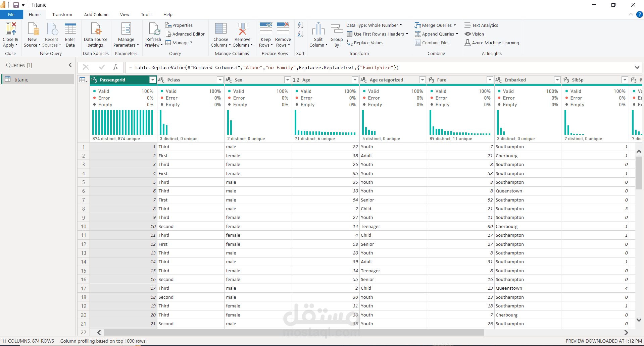The image size is (644, 346).
Task: Open the Manage query dropdown
Action: pyautogui.click(x=179, y=43)
